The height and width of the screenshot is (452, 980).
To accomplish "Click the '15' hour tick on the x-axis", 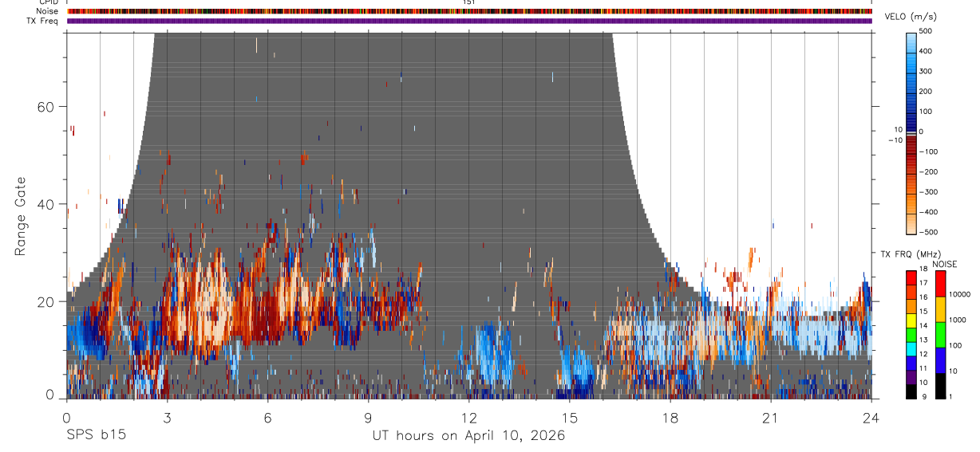I will point(570,417).
